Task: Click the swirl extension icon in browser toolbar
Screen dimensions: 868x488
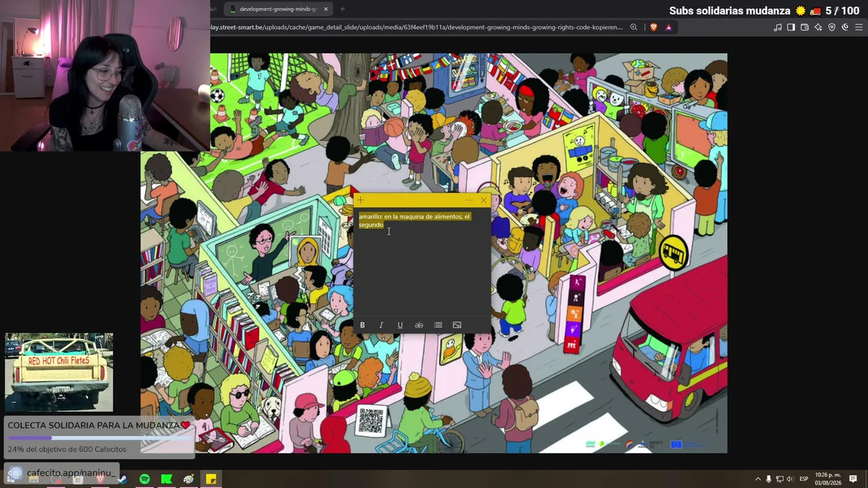Action: click(845, 27)
